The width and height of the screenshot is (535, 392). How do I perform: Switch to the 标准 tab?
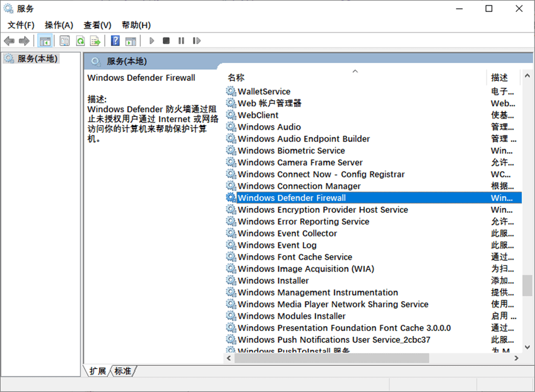pos(123,371)
